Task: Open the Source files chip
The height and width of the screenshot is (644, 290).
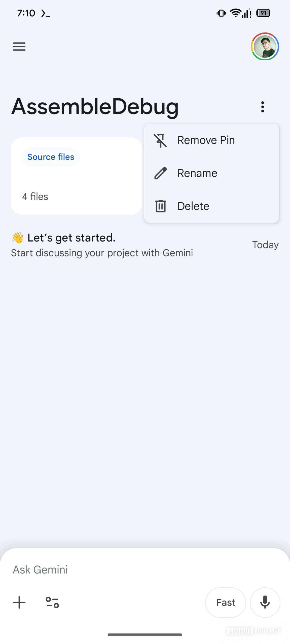Action: [51, 157]
